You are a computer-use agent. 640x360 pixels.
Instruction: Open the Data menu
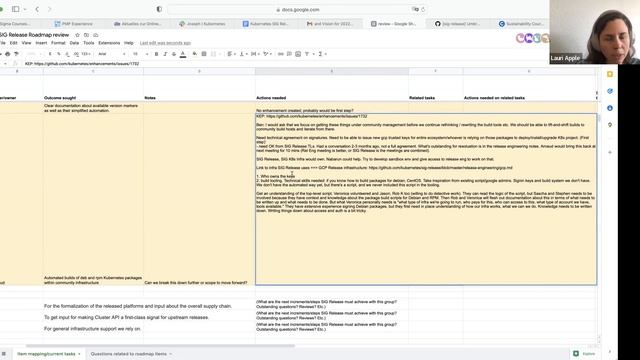click(74, 43)
